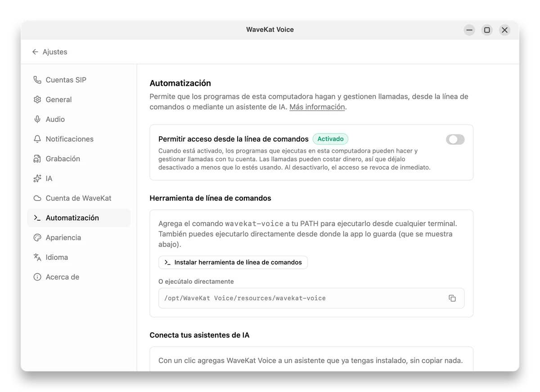
Task: Click the green Activado status badge
Action: pos(330,139)
